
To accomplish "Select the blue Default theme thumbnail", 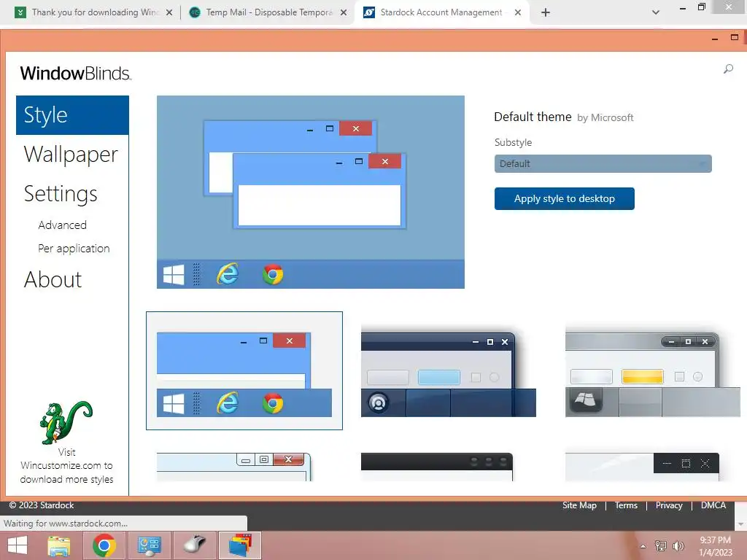I will pyautogui.click(x=244, y=370).
